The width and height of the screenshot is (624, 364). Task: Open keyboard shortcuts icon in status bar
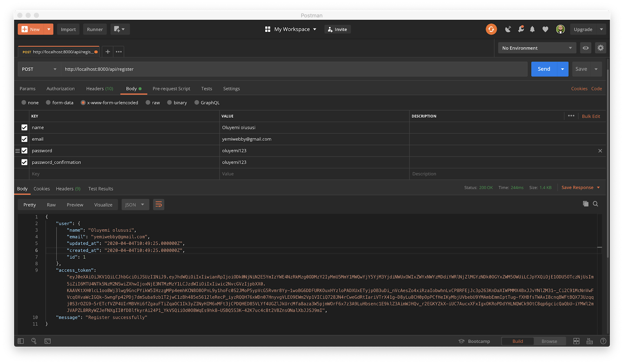(x=590, y=341)
